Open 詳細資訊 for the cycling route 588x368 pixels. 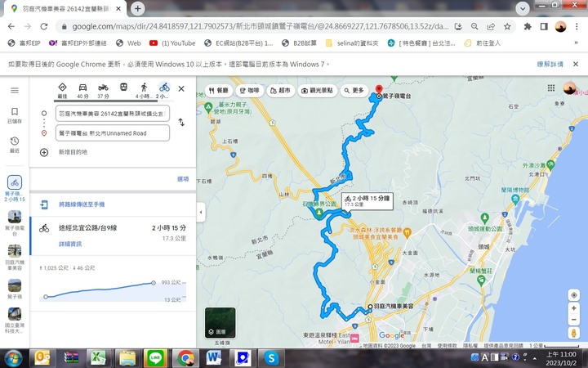(70, 244)
